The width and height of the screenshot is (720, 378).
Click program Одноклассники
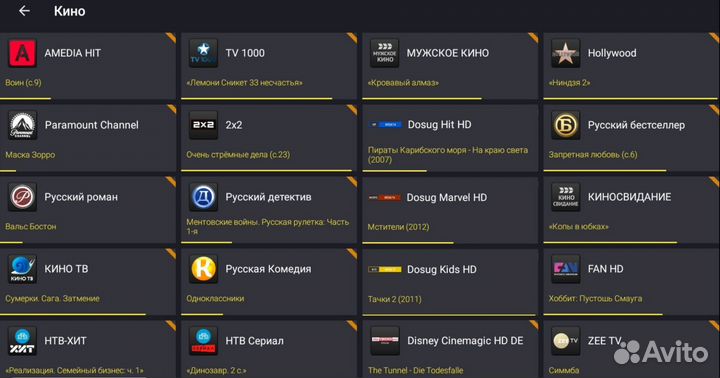coord(215,299)
